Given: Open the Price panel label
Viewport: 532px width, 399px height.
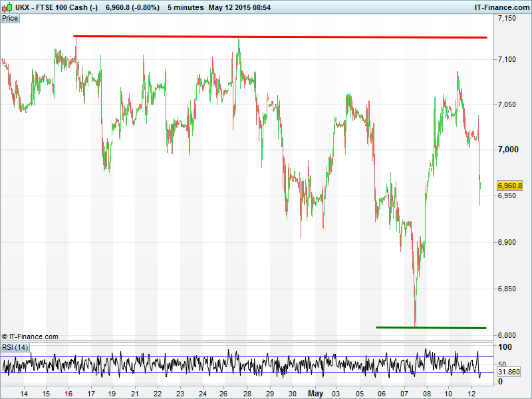Looking at the screenshot, I should coord(10,19).
